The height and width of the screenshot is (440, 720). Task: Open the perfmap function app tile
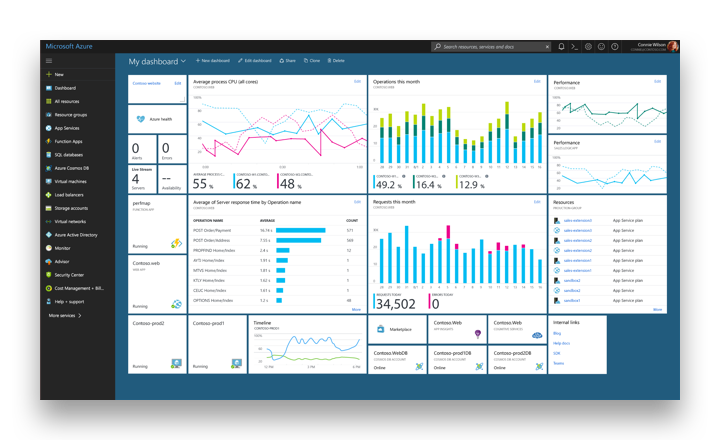click(158, 224)
